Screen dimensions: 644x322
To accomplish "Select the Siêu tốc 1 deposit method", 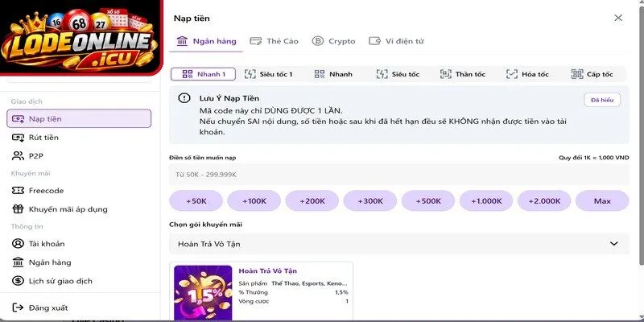I will pos(268,74).
